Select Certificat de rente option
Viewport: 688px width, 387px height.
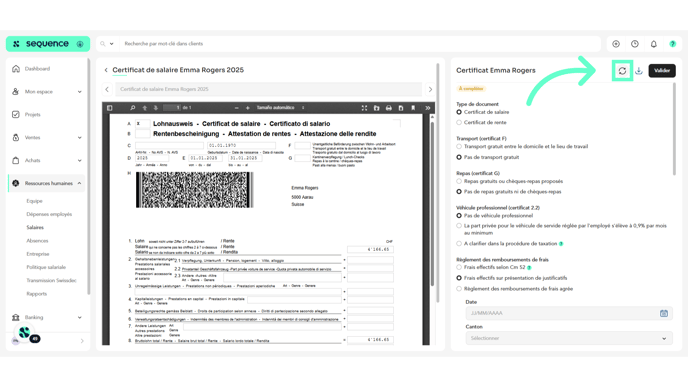pyautogui.click(x=459, y=122)
